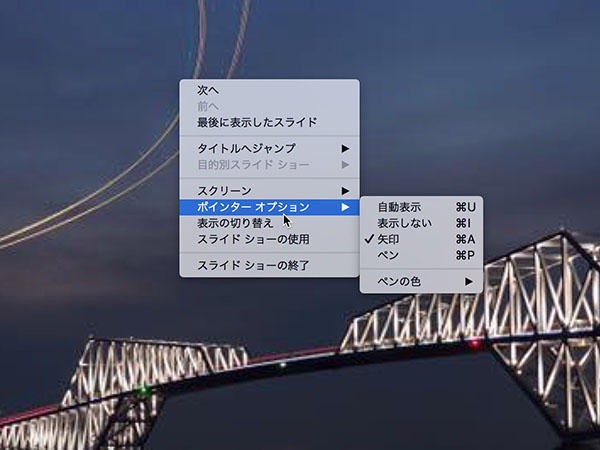Viewport: 600px width, 450px height.
Task: Select 次へ to go to next slide
Action: (269, 90)
